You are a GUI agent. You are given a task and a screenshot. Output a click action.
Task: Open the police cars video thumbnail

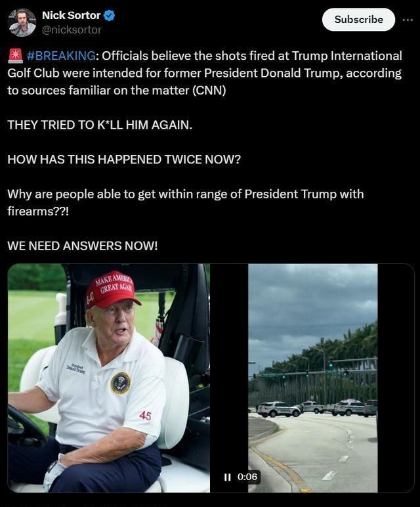(x=312, y=378)
